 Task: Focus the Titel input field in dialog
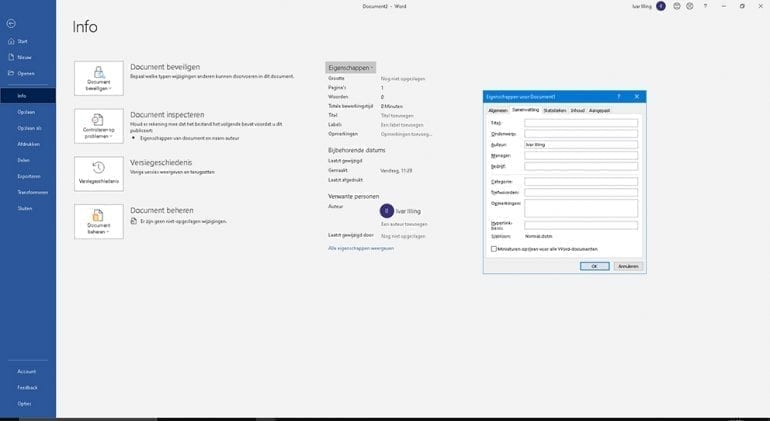tap(581, 123)
